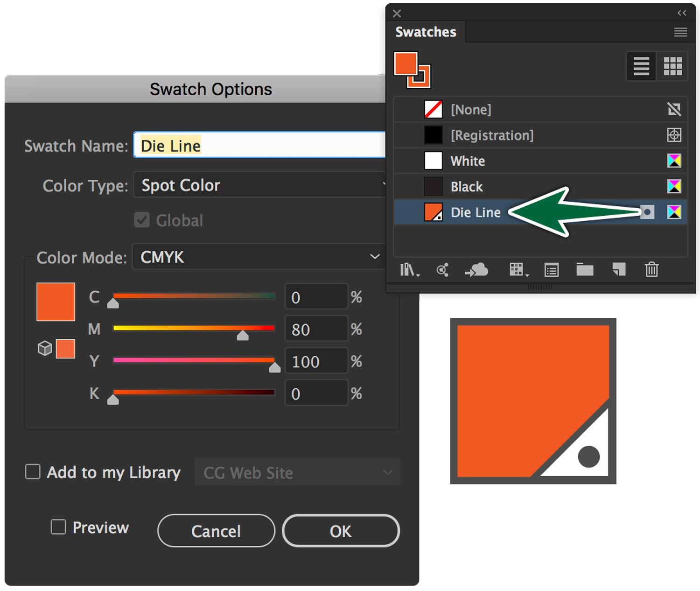Click the Magenta slider handle
The height and width of the screenshot is (591, 700).
[243, 335]
